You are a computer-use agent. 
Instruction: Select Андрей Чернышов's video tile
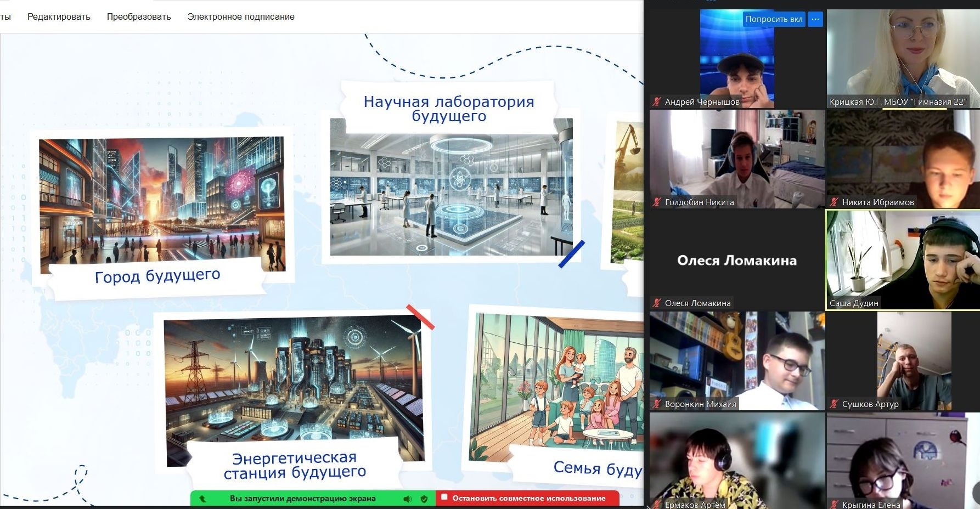point(737,58)
